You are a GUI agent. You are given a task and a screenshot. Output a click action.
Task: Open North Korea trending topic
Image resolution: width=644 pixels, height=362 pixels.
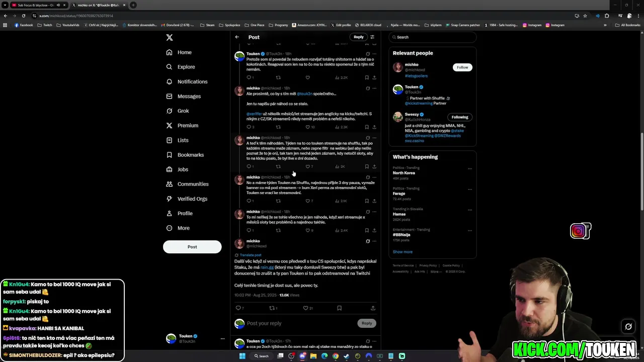(x=404, y=173)
